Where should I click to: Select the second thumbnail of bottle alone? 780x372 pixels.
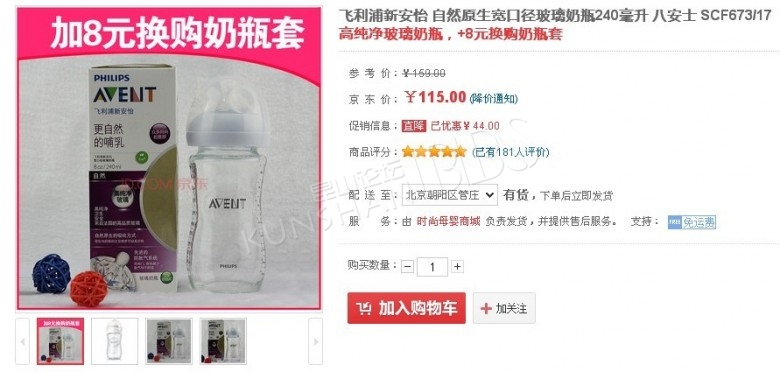coord(115,341)
